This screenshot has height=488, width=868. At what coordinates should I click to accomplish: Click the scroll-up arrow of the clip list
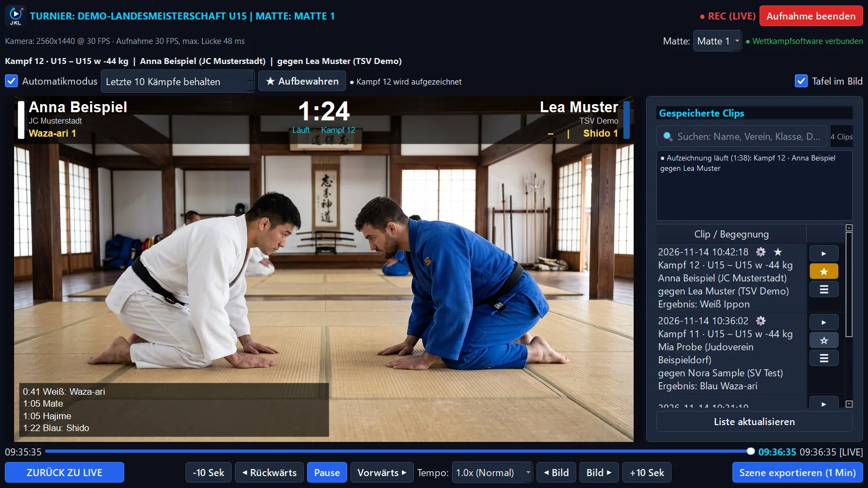(849, 228)
